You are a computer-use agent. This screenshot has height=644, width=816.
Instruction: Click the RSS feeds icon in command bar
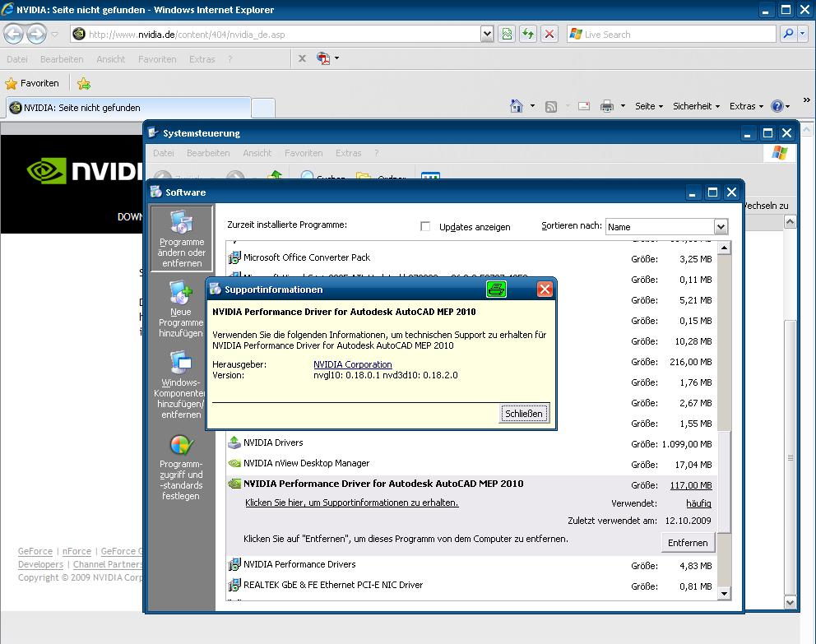click(550, 107)
